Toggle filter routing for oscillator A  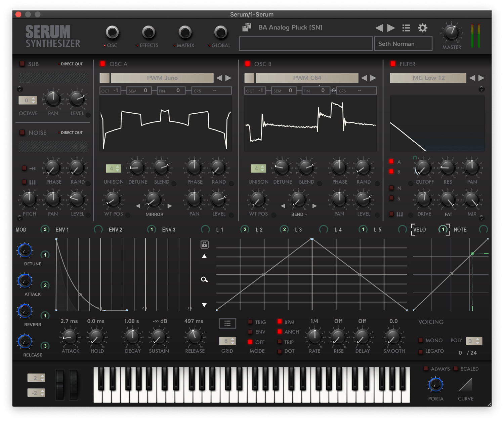coord(391,161)
